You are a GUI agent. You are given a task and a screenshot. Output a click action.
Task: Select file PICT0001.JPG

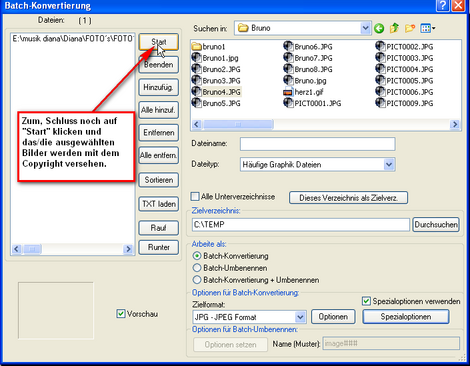tap(312, 103)
